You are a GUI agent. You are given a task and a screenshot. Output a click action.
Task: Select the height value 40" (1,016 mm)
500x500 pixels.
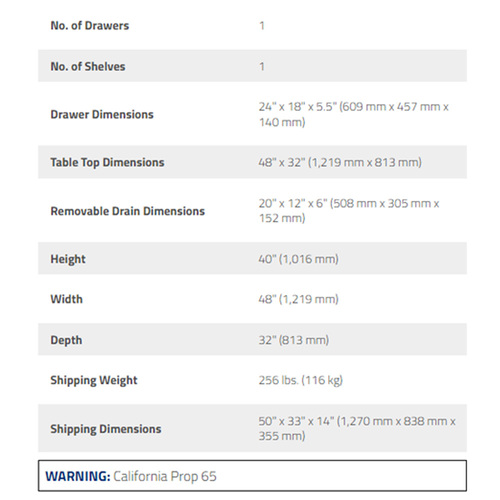pos(299,259)
